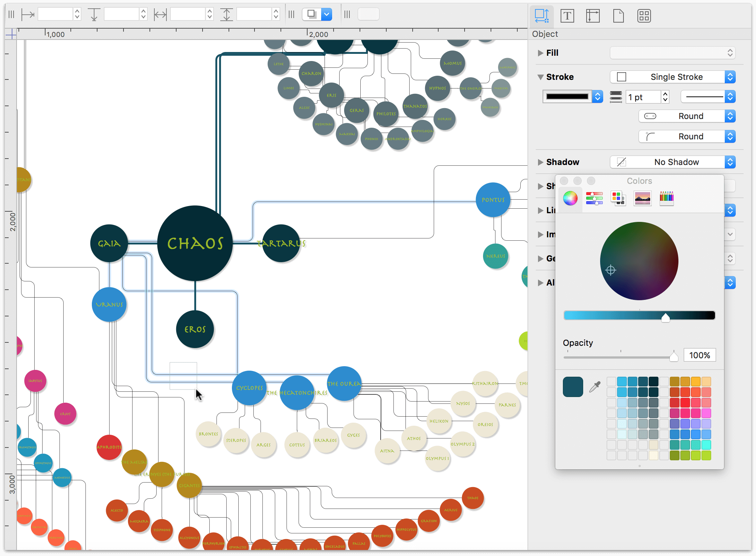Select the URANUS node
Image resolution: width=756 pixels, height=556 pixels.
[x=109, y=304]
